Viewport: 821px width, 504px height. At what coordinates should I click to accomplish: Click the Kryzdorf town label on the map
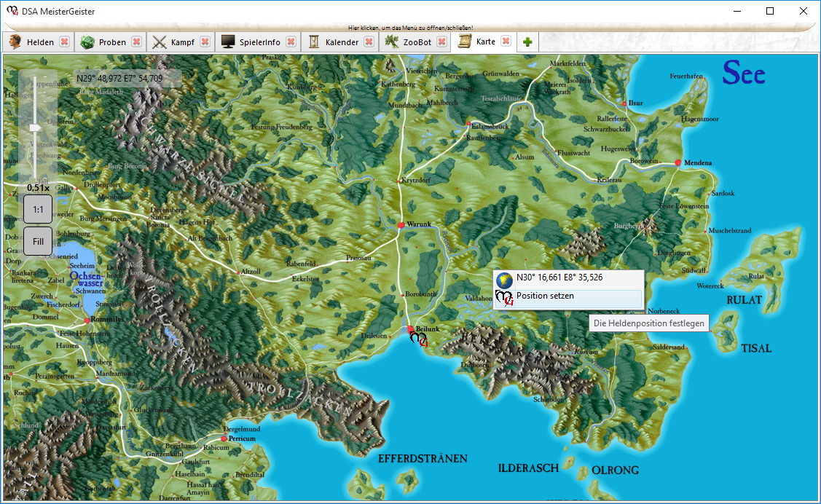[416, 180]
